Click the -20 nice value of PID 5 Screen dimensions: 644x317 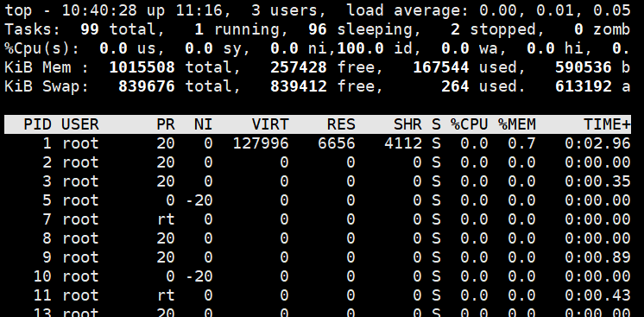(199, 200)
